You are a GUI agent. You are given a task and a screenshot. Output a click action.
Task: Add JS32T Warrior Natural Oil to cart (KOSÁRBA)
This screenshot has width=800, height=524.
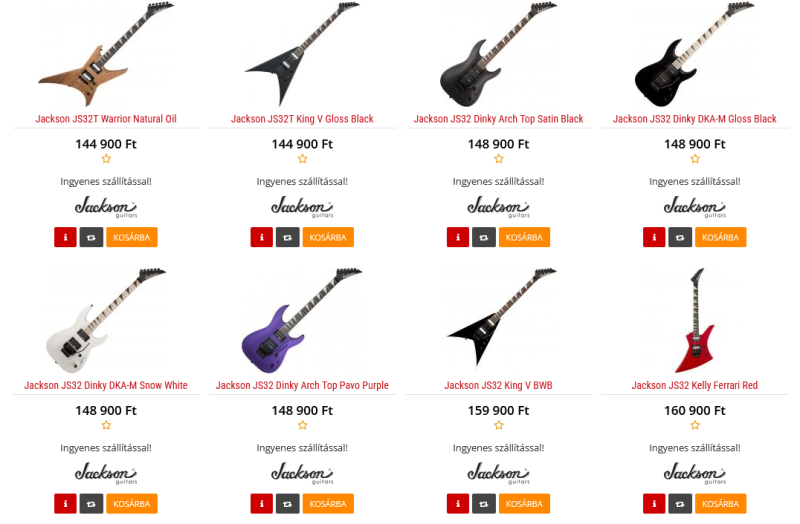[x=132, y=237]
